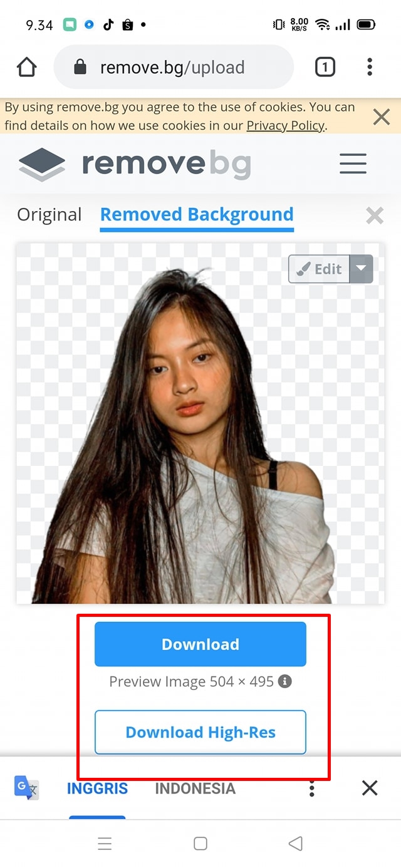The image size is (401, 868).
Task: Close the Google Translate bar
Action: click(370, 788)
